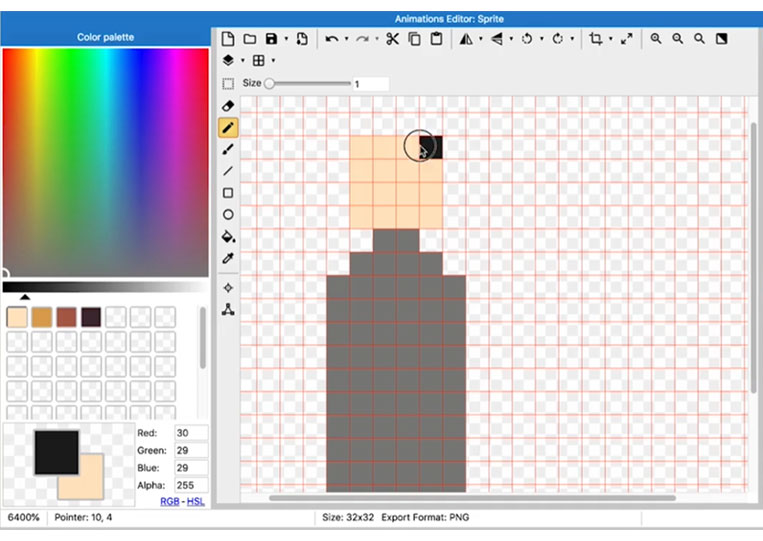Select the Ellipse shape tool
The height and width of the screenshot is (541, 763).
(228, 215)
